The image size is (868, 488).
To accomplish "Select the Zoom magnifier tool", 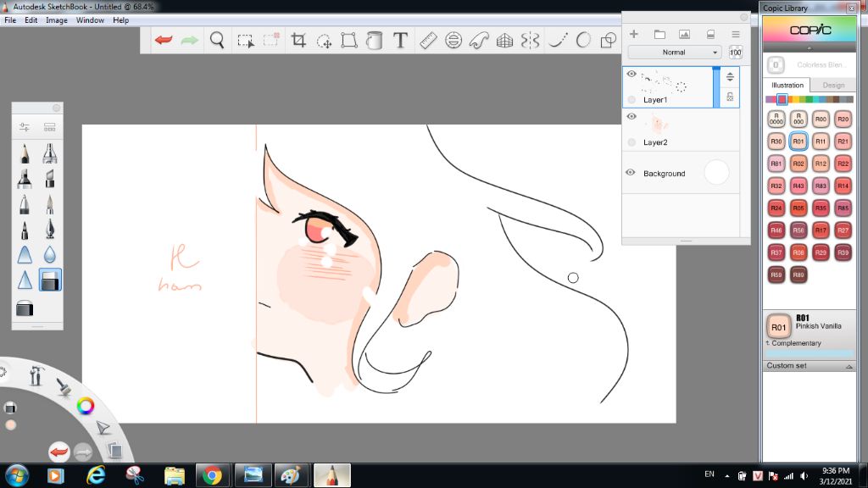I will tap(217, 40).
